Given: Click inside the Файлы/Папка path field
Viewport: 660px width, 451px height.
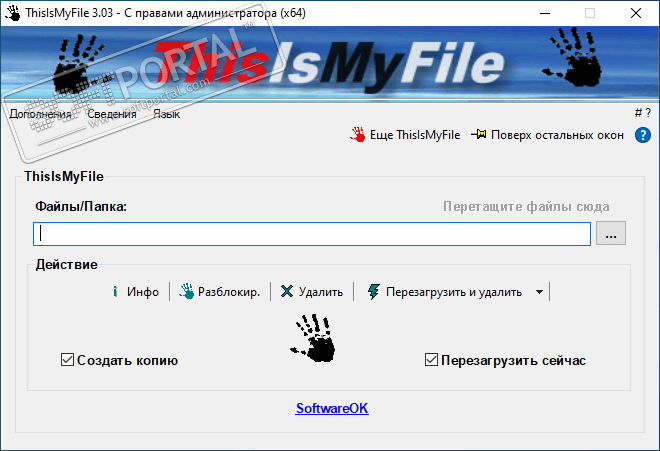Looking at the screenshot, I should pos(311,234).
